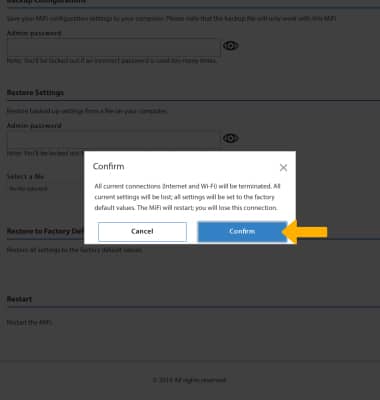Click the 'Restart the MiFi' description

click(29, 323)
